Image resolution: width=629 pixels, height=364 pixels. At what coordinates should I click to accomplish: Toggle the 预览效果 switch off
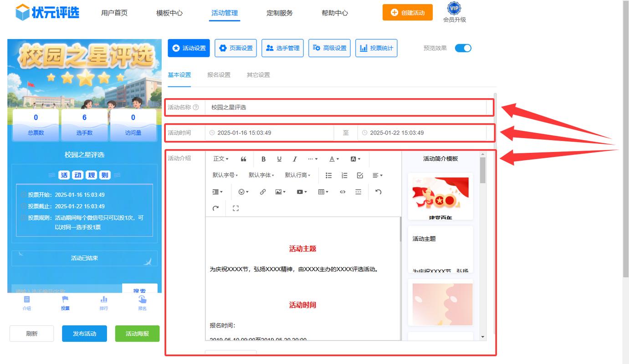[x=463, y=48]
